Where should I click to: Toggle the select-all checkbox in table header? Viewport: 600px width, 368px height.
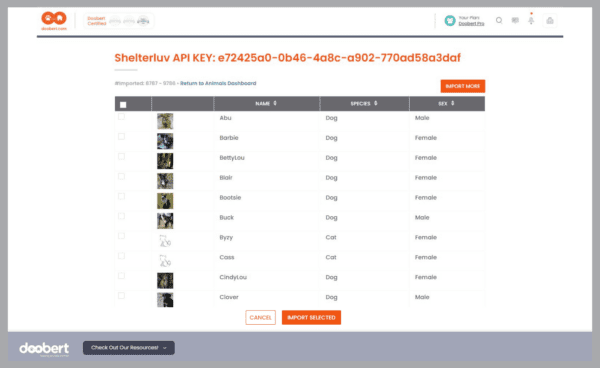point(123,104)
